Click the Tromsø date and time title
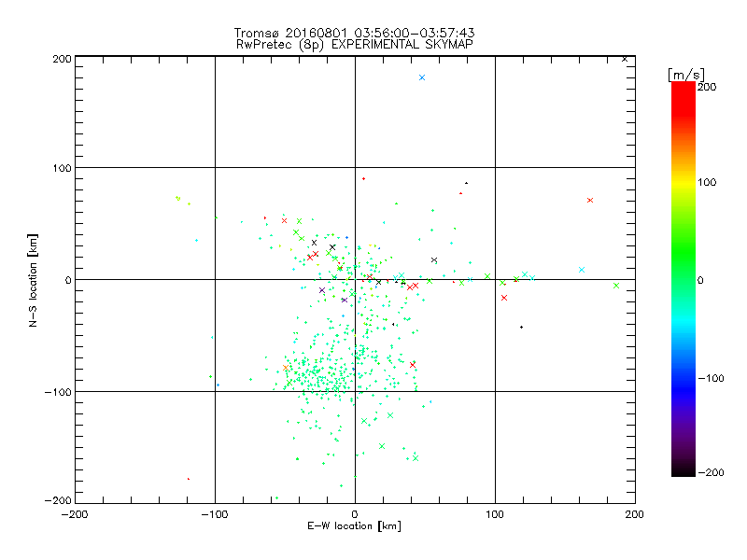The width and height of the screenshot is (747, 560). click(x=354, y=33)
